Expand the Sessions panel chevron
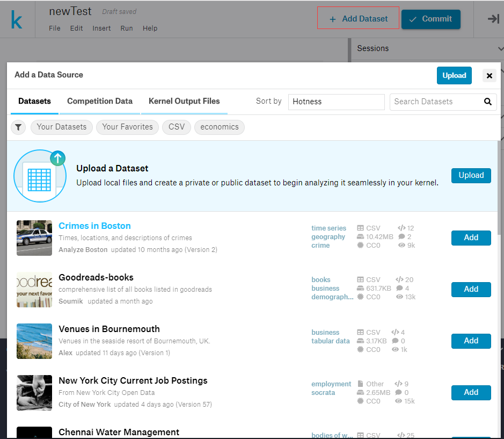Viewport: 504px width, 439px height. tap(500, 48)
